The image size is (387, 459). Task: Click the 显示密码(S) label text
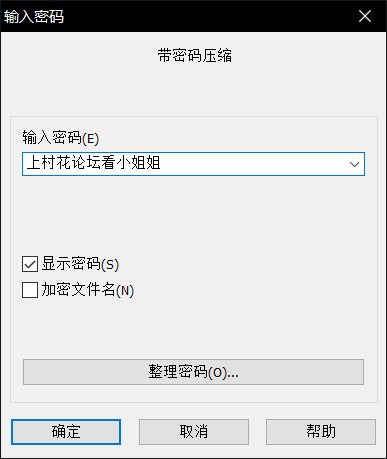click(80, 264)
